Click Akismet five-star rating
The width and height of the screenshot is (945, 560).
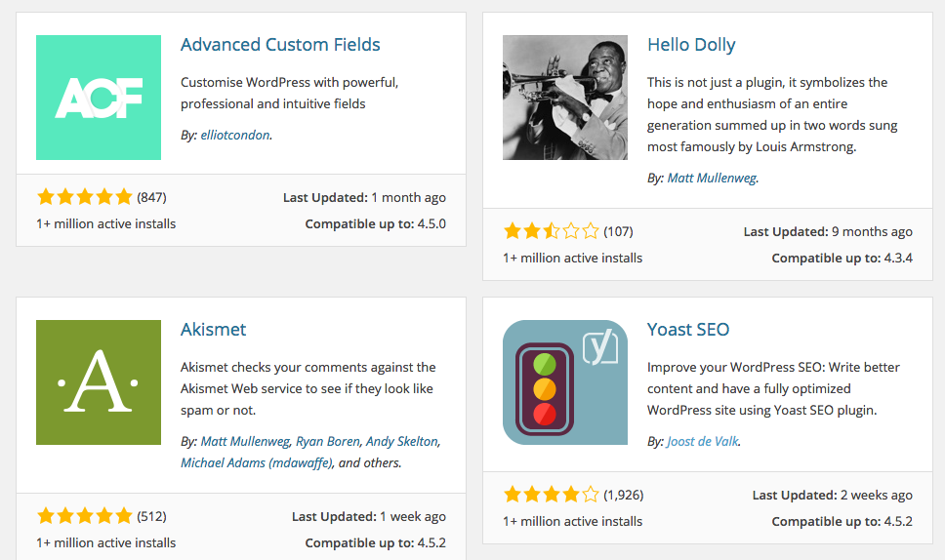[x=84, y=516]
